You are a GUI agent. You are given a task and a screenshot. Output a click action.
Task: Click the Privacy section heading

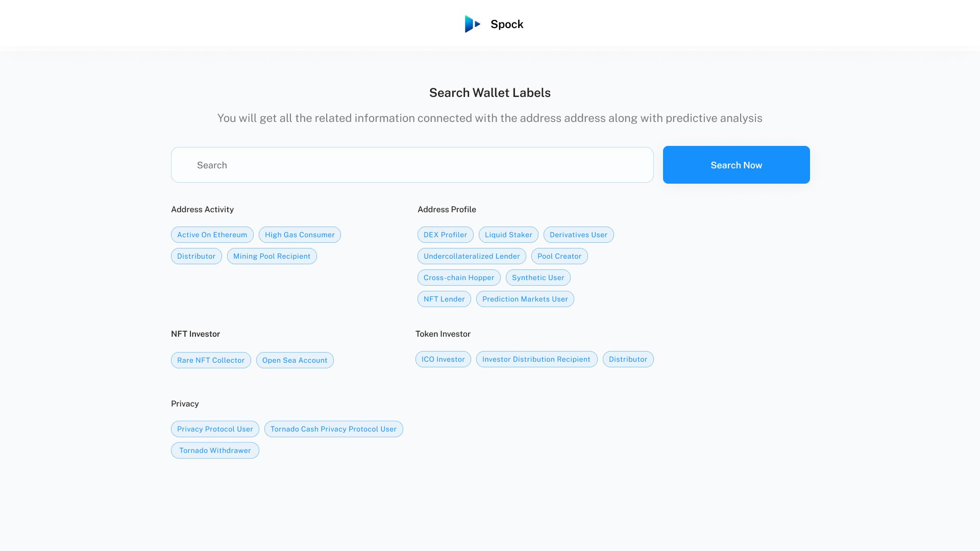pos(185,404)
